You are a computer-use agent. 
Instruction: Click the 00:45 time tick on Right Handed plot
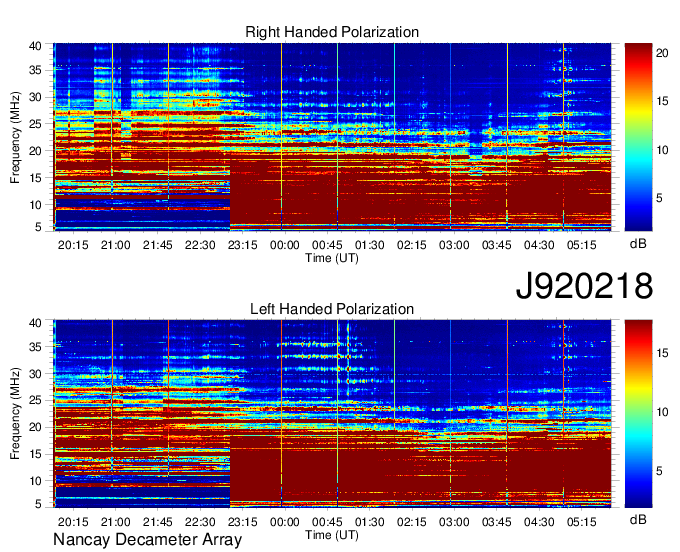click(x=327, y=245)
